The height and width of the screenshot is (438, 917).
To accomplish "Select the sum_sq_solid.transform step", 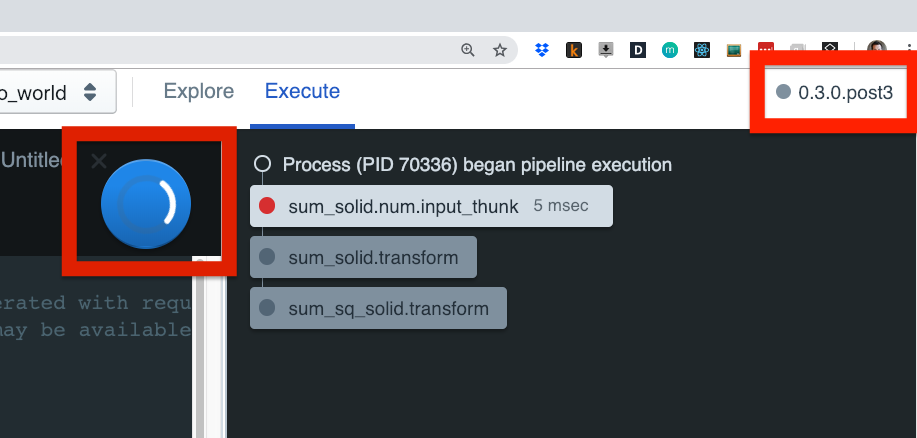I will [x=378, y=308].
